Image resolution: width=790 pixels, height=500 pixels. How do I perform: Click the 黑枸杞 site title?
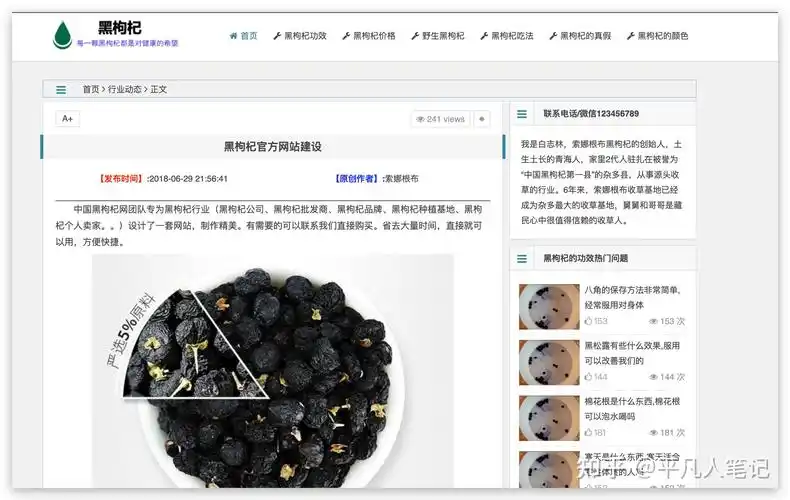click(x=119, y=28)
